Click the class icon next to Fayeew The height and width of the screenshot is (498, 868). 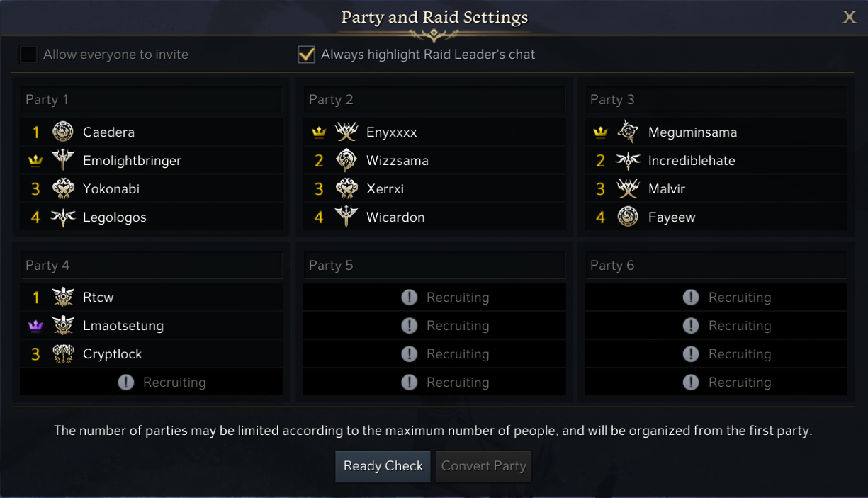(x=628, y=217)
